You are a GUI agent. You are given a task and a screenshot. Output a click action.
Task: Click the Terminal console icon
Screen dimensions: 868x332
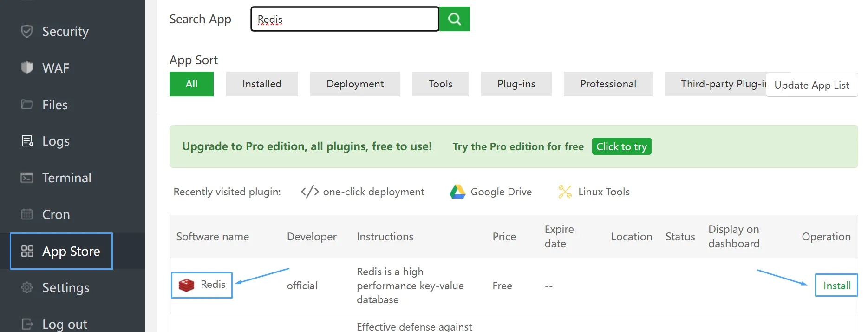pos(27,178)
